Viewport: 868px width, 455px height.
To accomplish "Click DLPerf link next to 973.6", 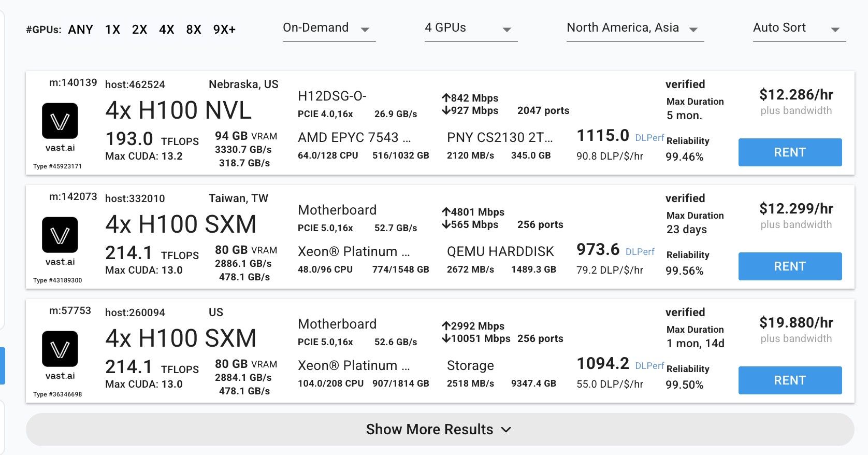I will (x=640, y=252).
